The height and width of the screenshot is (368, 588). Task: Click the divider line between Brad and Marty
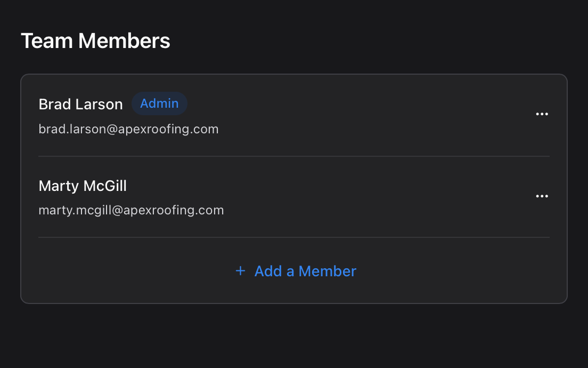click(x=294, y=156)
